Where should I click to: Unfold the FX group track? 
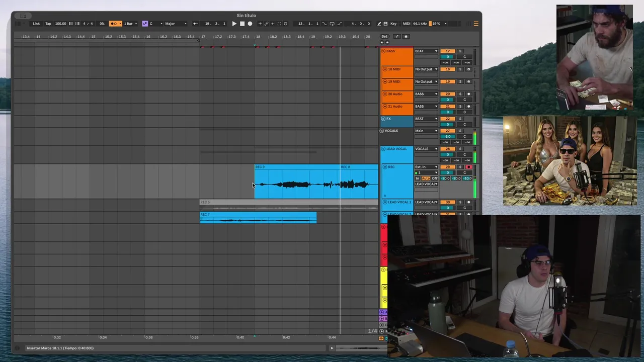(383, 119)
